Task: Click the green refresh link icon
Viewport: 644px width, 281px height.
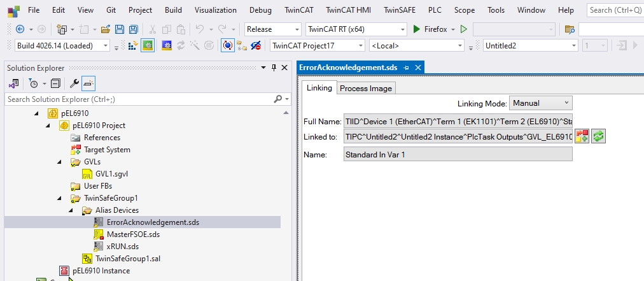Action: 598,136
